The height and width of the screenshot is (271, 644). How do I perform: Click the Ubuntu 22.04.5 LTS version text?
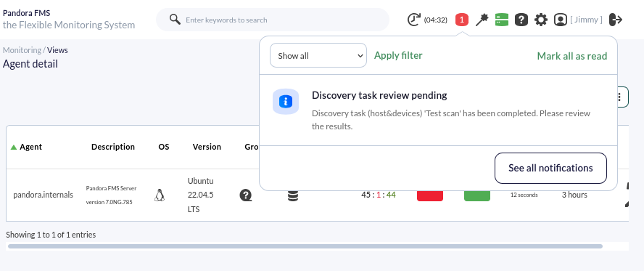coord(200,195)
